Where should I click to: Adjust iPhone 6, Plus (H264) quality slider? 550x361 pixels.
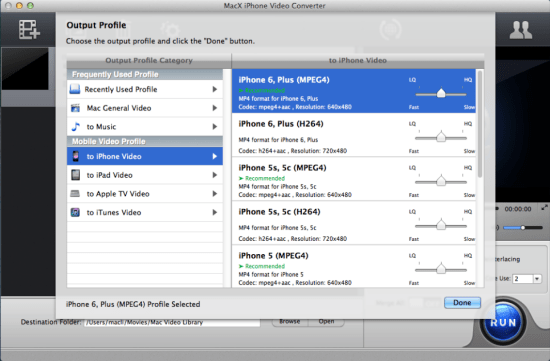(x=441, y=137)
